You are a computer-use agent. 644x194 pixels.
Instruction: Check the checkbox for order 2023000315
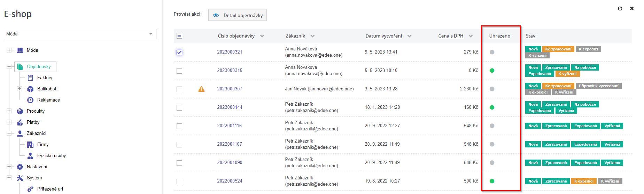[179, 71]
